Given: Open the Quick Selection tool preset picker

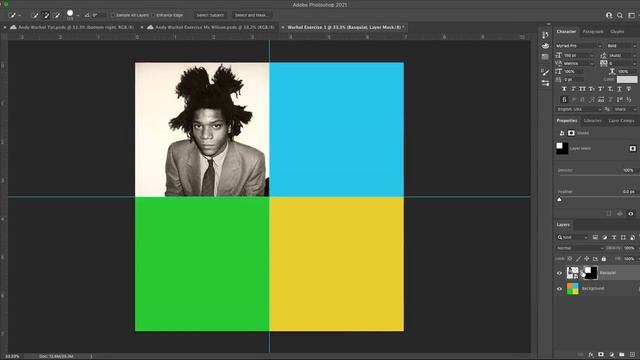Looking at the screenshot, I should [14, 16].
